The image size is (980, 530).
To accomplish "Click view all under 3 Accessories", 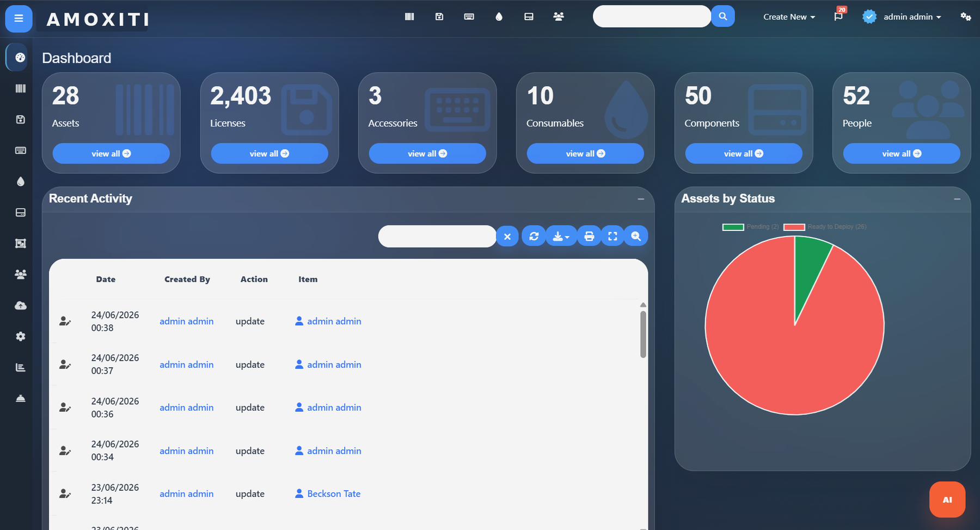I will point(427,154).
